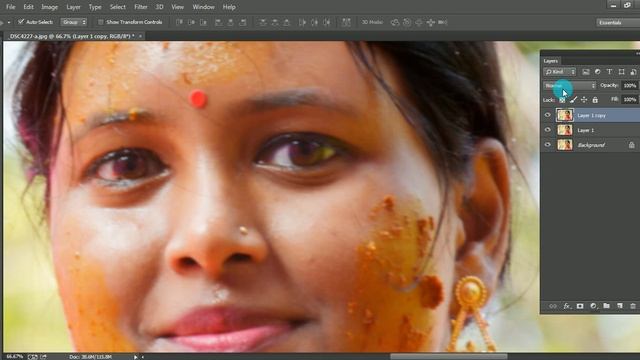Open the Layer menu

pyautogui.click(x=73, y=7)
